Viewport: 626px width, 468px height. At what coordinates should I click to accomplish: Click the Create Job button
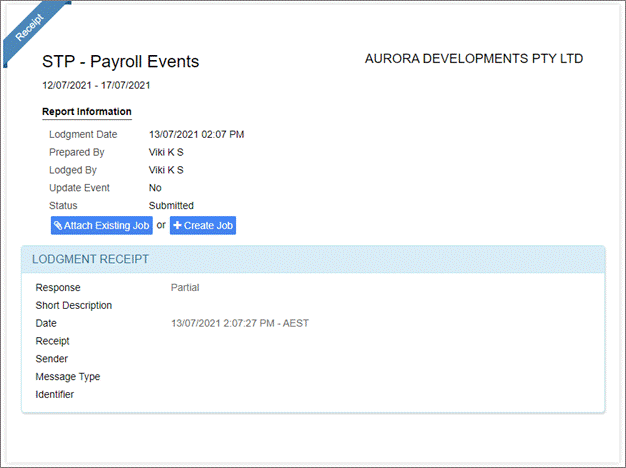click(203, 226)
